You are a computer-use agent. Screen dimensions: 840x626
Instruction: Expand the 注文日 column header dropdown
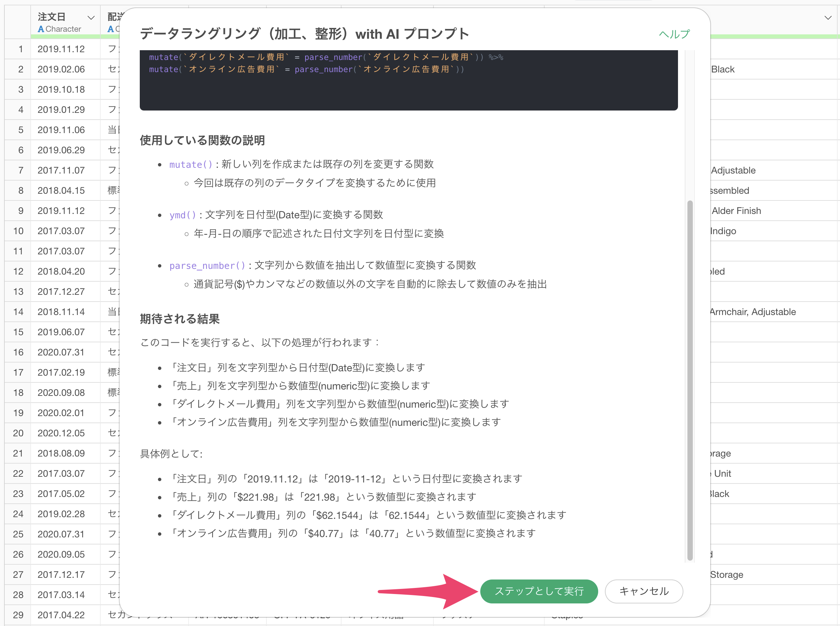tap(91, 18)
